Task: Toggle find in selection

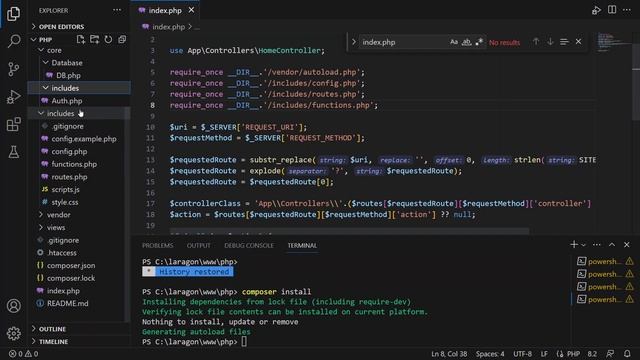Action: point(564,42)
